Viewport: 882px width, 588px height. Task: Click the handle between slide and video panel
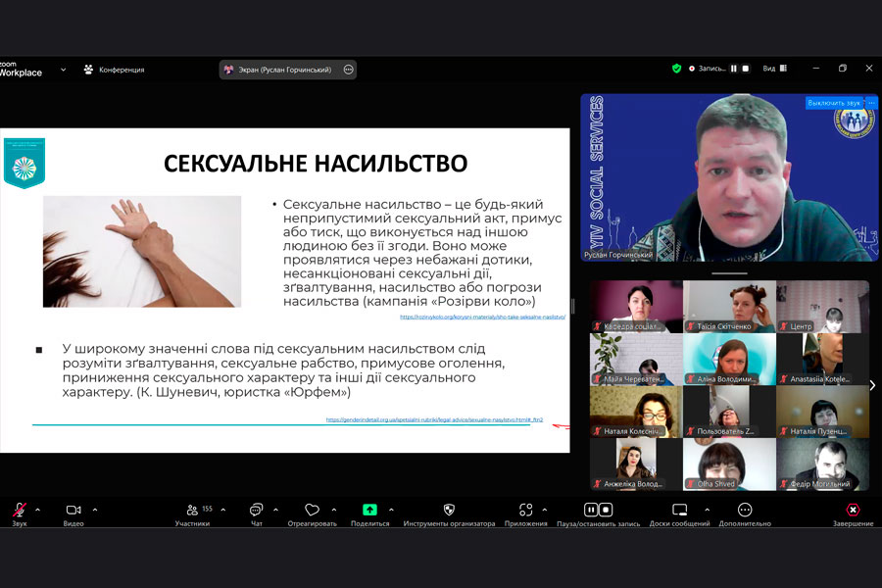[572, 306]
